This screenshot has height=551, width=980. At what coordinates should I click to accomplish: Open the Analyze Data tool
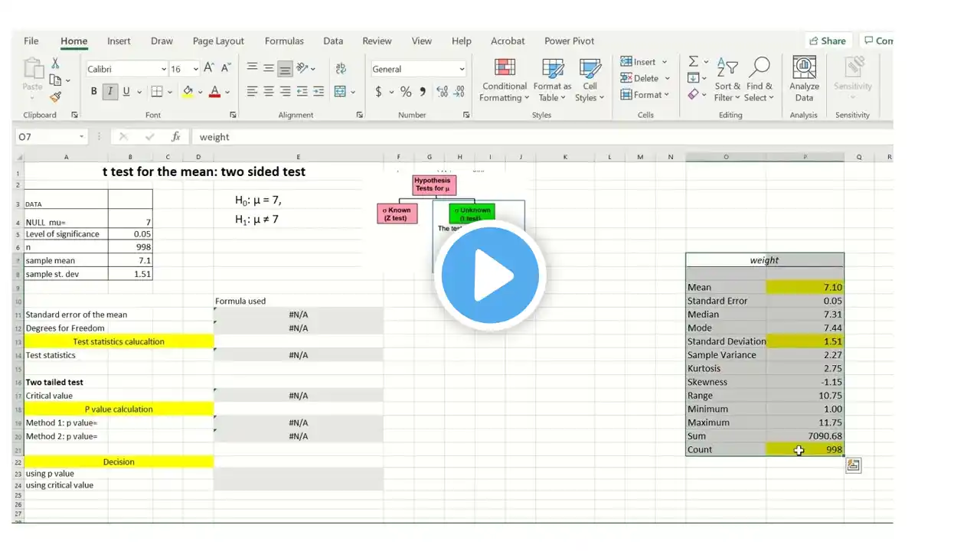(x=804, y=79)
